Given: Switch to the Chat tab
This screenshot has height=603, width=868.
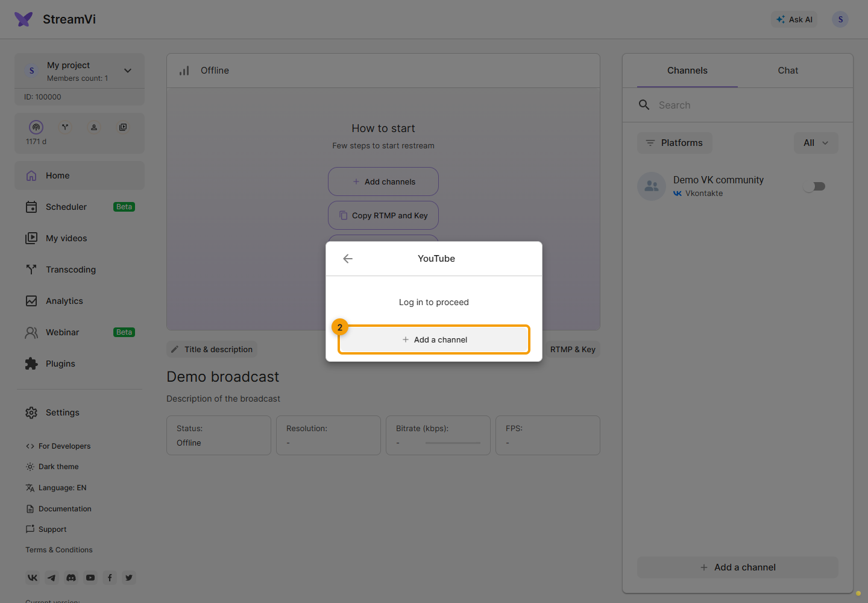Looking at the screenshot, I should point(788,71).
